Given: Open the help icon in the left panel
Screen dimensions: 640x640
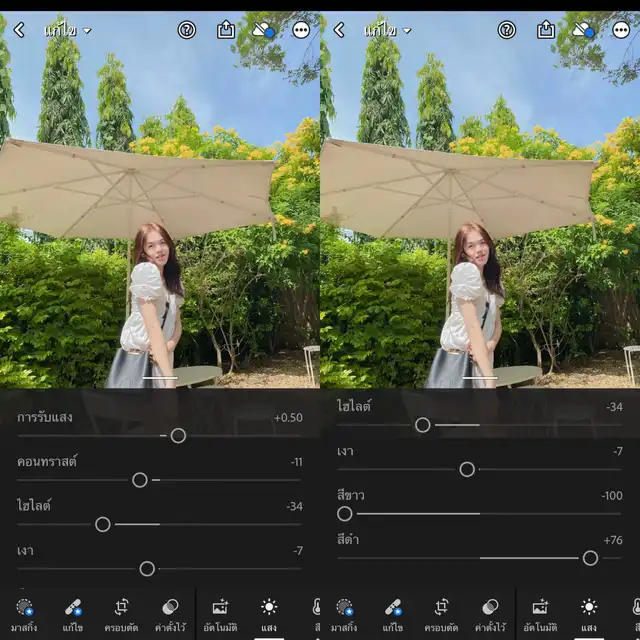Looking at the screenshot, I should click(187, 30).
